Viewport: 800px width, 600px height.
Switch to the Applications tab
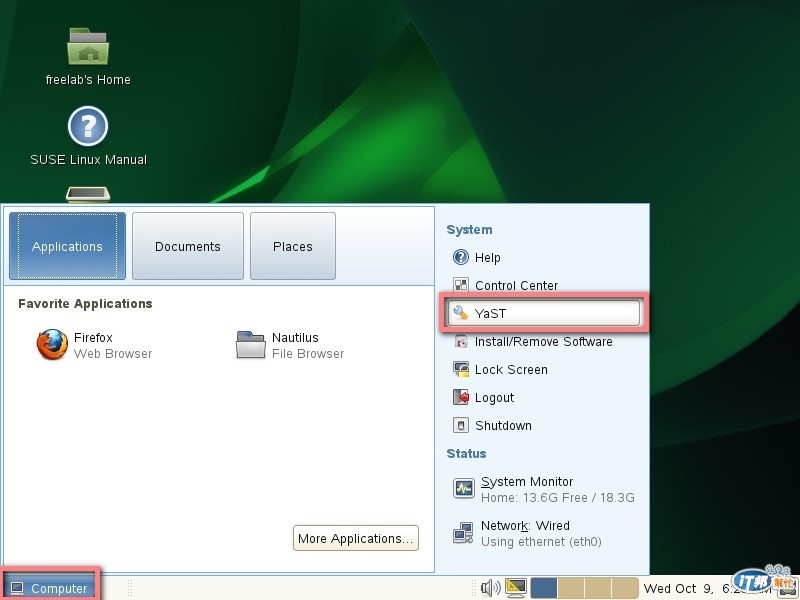pyautogui.click(x=67, y=246)
